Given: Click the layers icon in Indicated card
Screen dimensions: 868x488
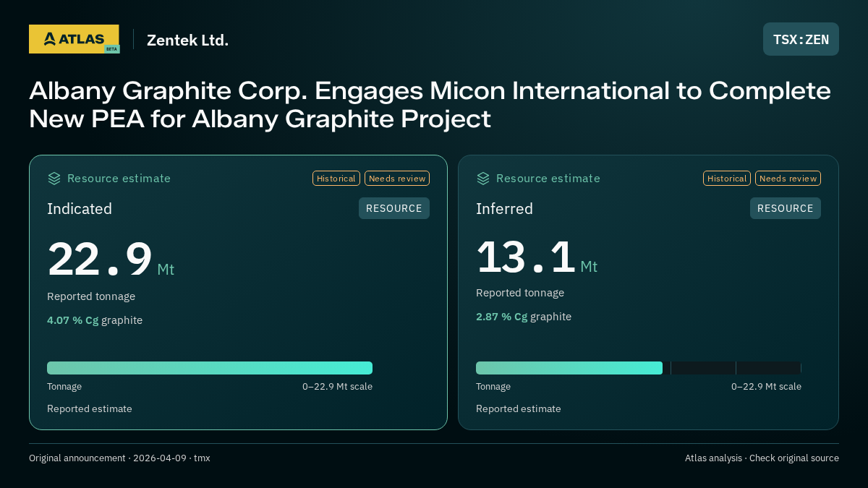Looking at the screenshot, I should pos(54,179).
